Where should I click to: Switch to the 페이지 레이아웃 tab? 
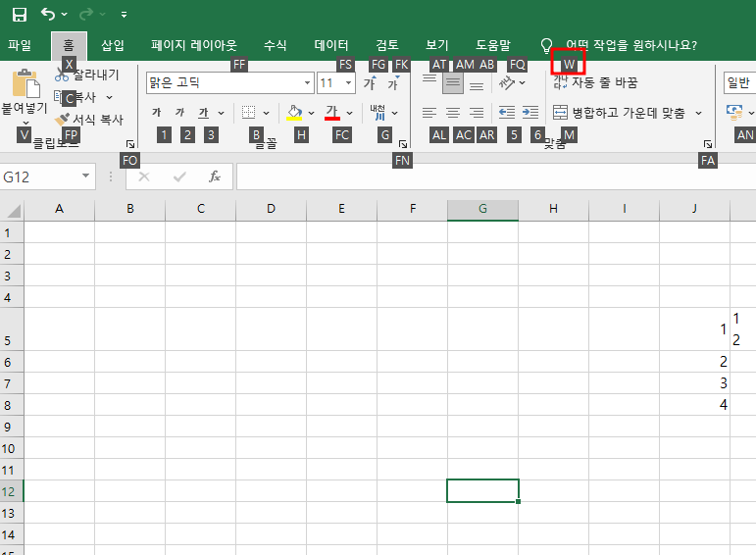[194, 45]
